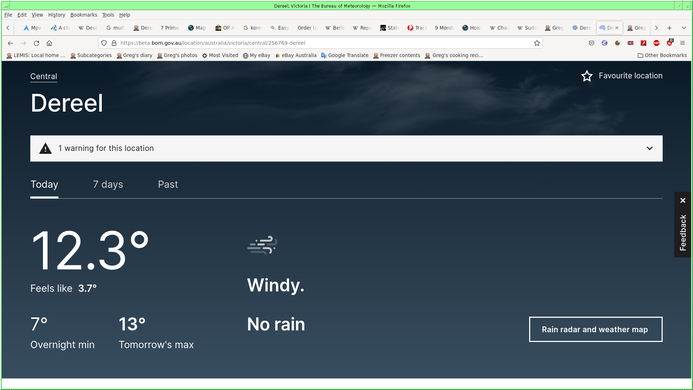693x390 pixels.
Task: Switch to the Today tab
Action: (x=44, y=184)
